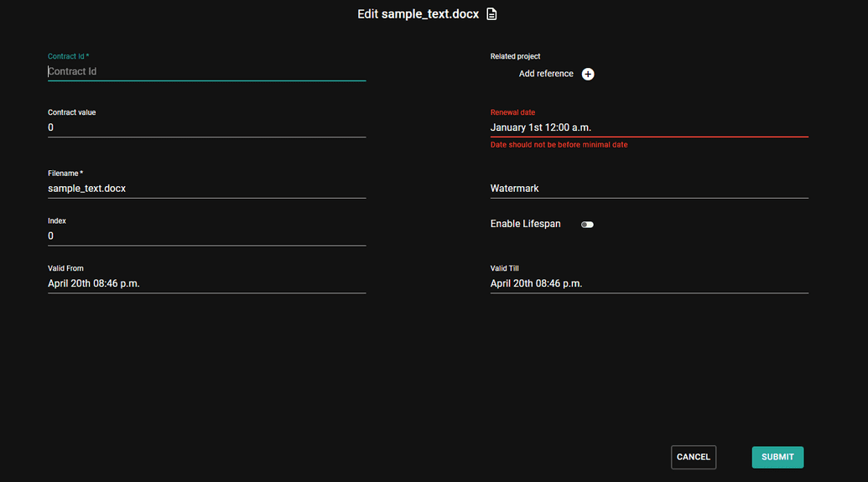The height and width of the screenshot is (482, 868).
Task: Toggle the Enable Lifespan switch
Action: click(587, 225)
